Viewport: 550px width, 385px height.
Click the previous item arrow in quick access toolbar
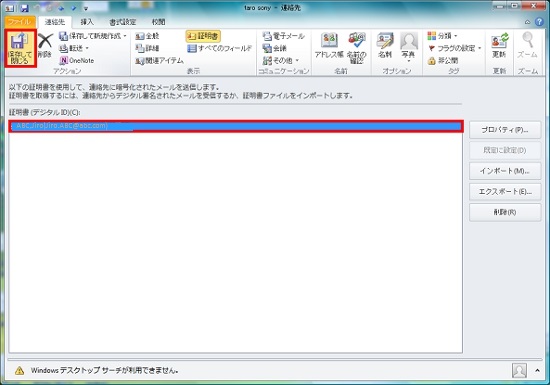coord(61,8)
